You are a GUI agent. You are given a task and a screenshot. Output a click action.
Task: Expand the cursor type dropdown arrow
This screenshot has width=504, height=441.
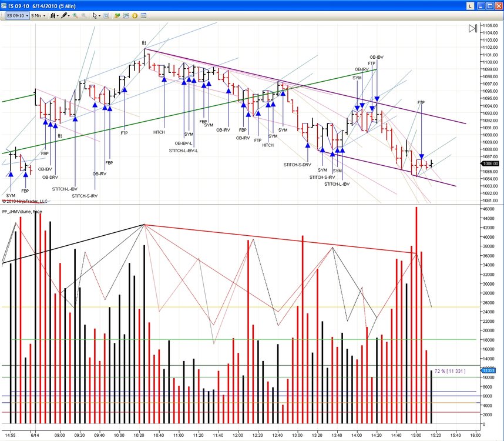[x=99, y=15]
